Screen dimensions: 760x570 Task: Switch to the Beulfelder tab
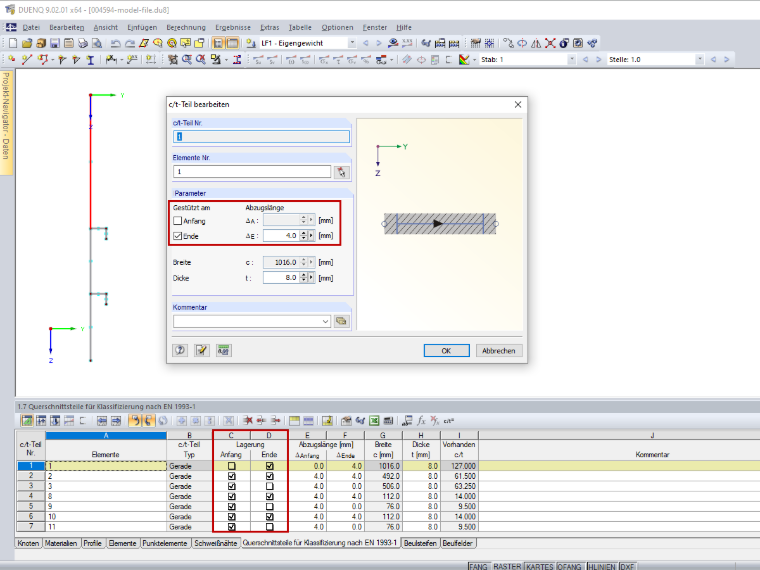[457, 543]
